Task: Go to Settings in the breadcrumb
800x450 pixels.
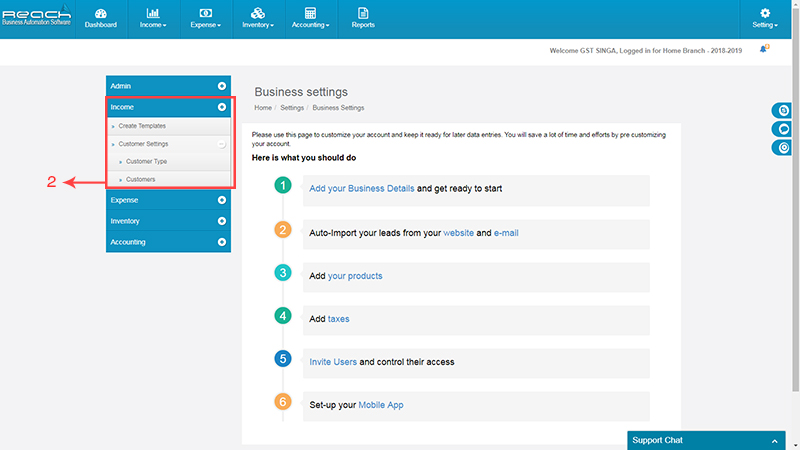Action: 292,108
